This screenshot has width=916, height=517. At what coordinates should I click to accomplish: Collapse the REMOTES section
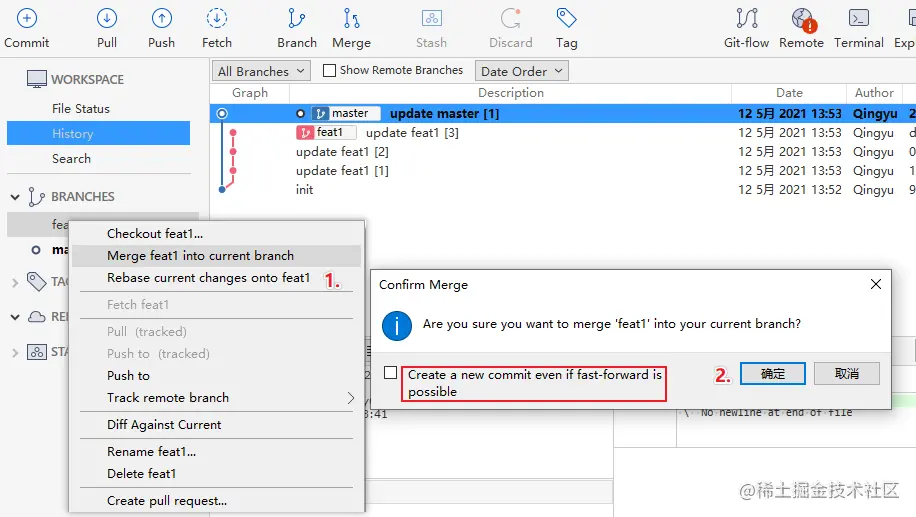pyautogui.click(x=15, y=317)
